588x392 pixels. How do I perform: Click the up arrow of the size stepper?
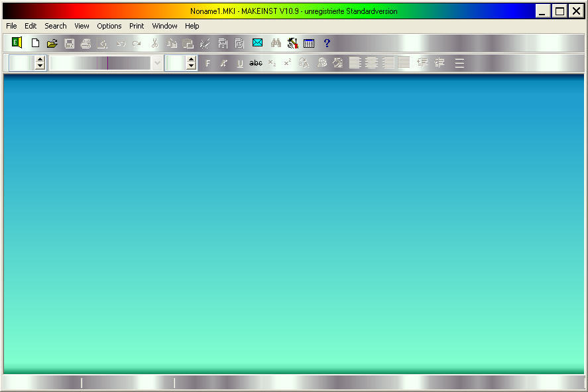pyautogui.click(x=192, y=60)
